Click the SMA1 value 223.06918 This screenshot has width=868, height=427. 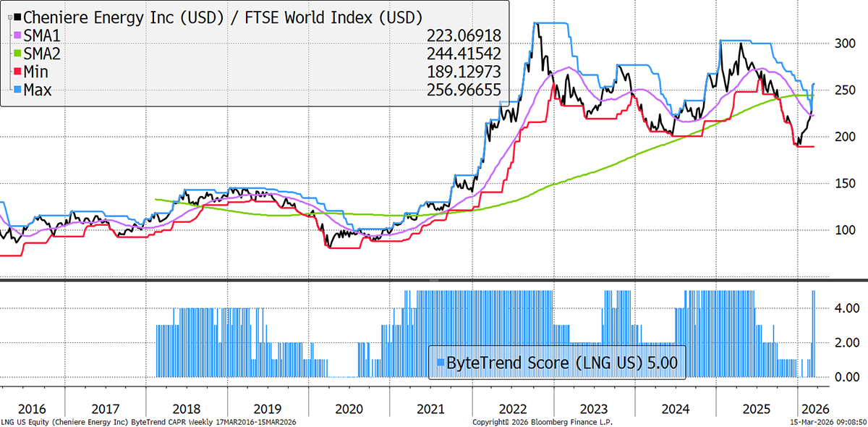pos(463,35)
